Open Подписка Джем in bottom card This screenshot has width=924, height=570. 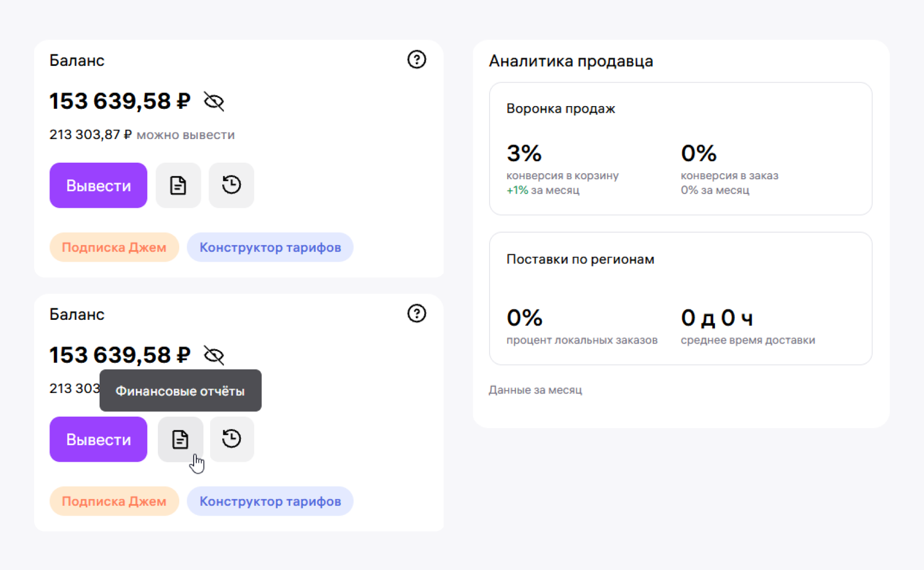coord(114,501)
